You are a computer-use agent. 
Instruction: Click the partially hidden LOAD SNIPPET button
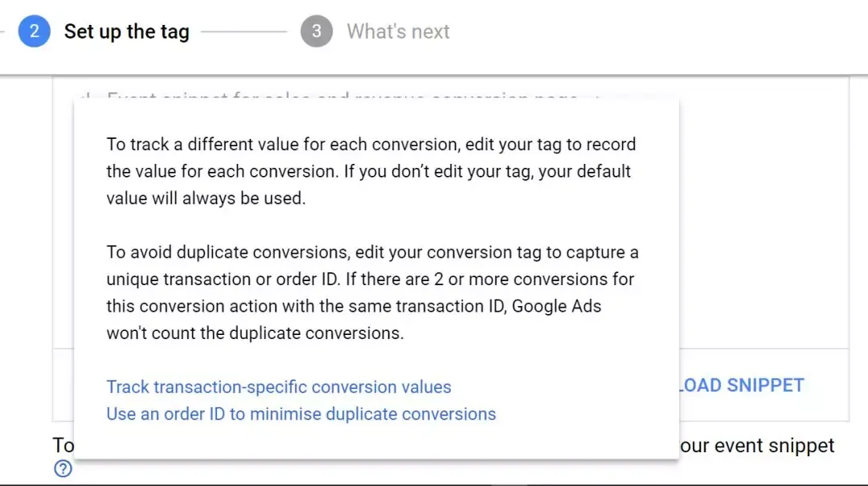pyautogui.click(x=742, y=386)
